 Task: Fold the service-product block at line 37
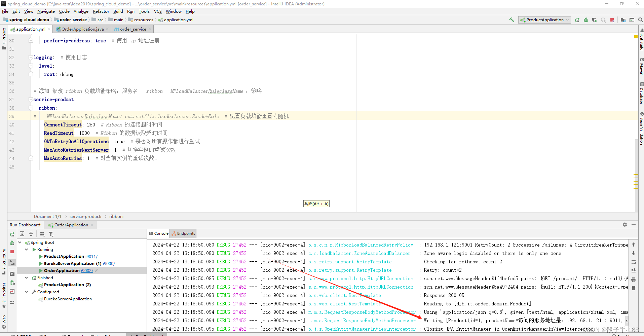point(31,100)
